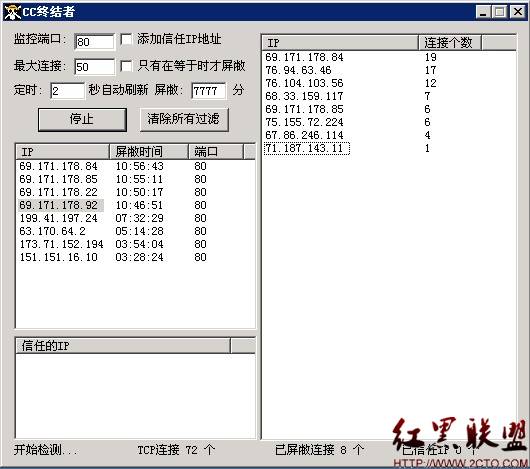This screenshot has height=469, width=530.
Task: Click the CC终结者 pirate skull title icon
Action: click(13, 12)
